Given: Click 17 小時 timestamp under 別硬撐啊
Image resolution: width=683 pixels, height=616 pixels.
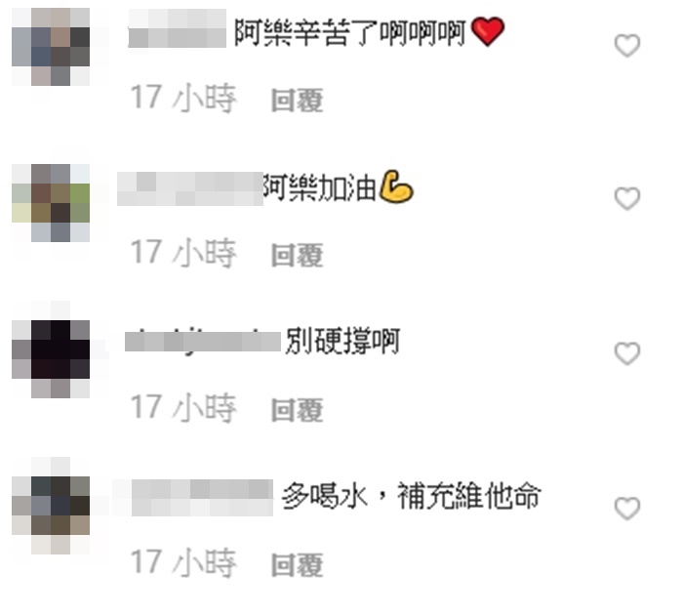Looking at the screenshot, I should point(183,408).
